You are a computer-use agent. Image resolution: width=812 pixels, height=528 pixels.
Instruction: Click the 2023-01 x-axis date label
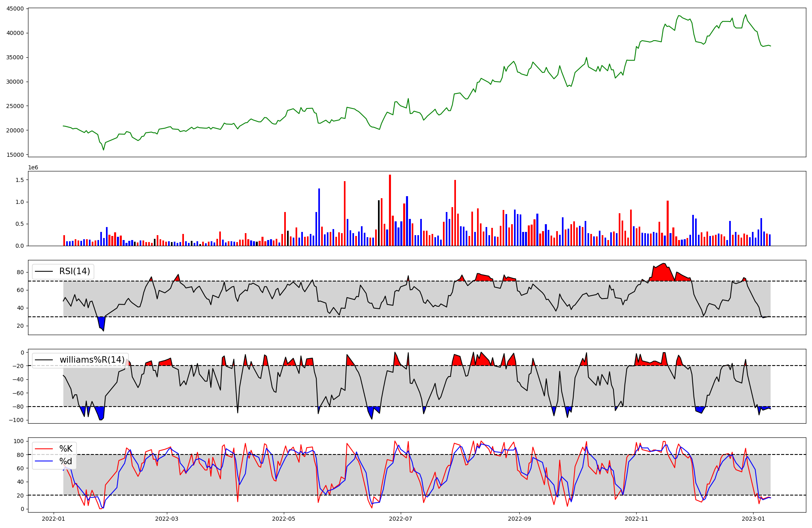(754, 519)
